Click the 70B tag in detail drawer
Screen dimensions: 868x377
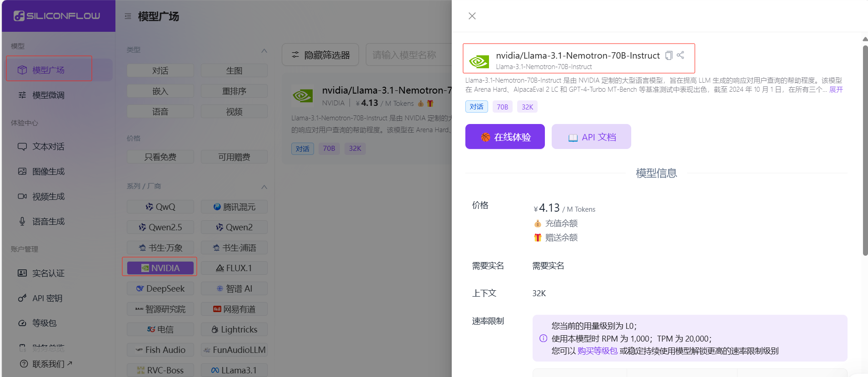(502, 107)
